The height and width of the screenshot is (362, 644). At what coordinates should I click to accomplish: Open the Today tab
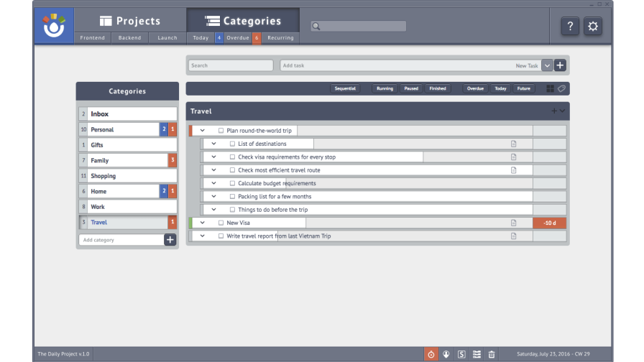[201, 38]
